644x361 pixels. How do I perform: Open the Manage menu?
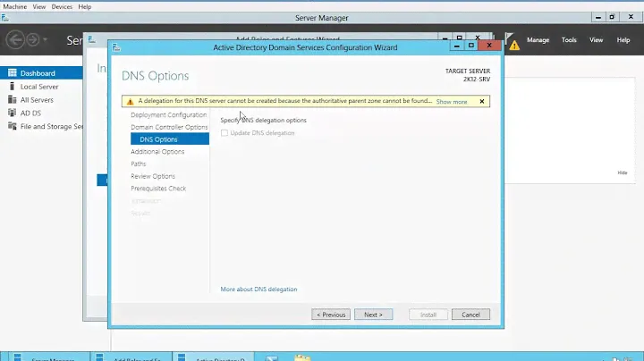click(538, 40)
